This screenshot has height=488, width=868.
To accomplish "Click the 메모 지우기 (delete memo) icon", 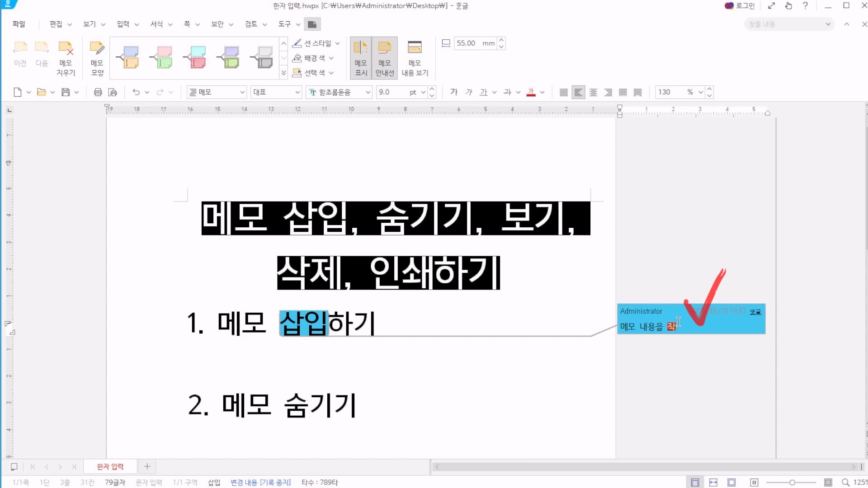I will pos(66,58).
